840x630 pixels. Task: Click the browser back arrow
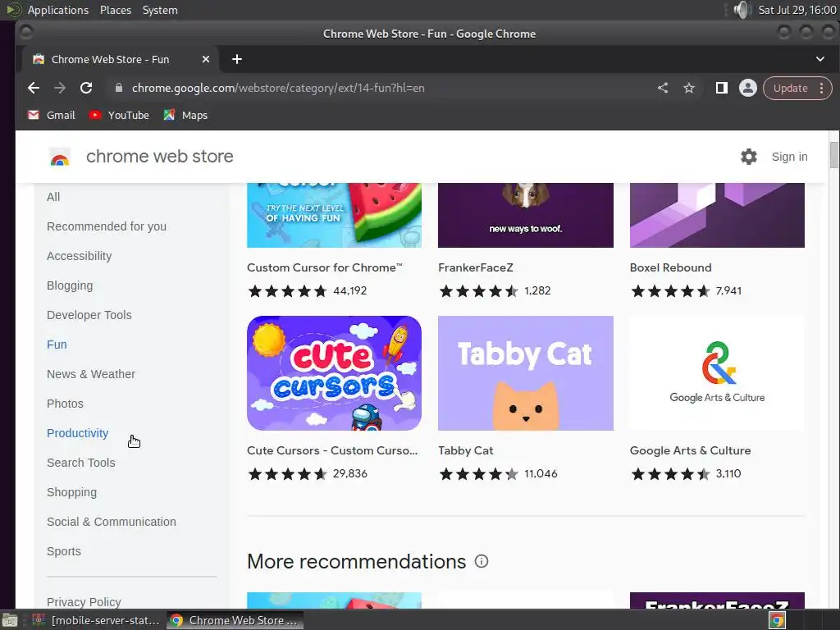tap(33, 88)
